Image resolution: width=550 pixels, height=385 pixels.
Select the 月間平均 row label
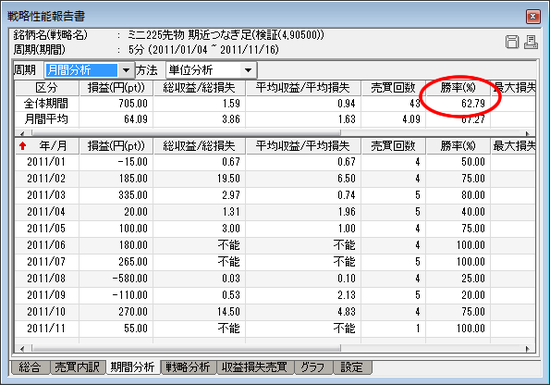pyautogui.click(x=46, y=119)
